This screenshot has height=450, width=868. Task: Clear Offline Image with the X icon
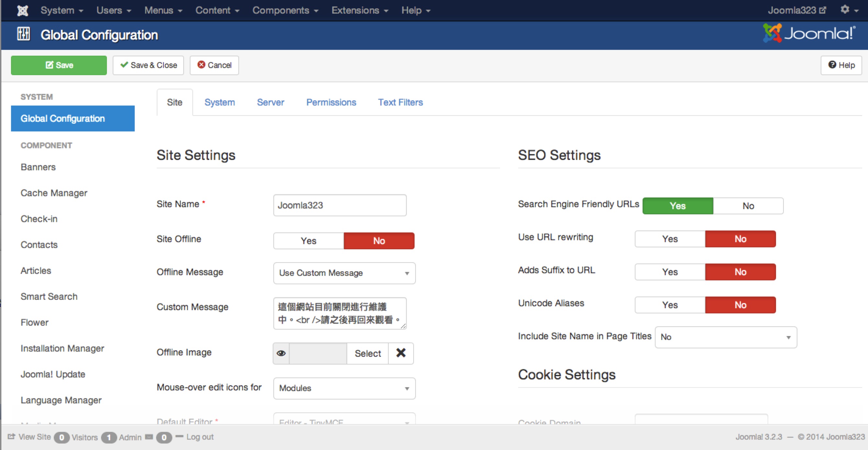point(401,353)
